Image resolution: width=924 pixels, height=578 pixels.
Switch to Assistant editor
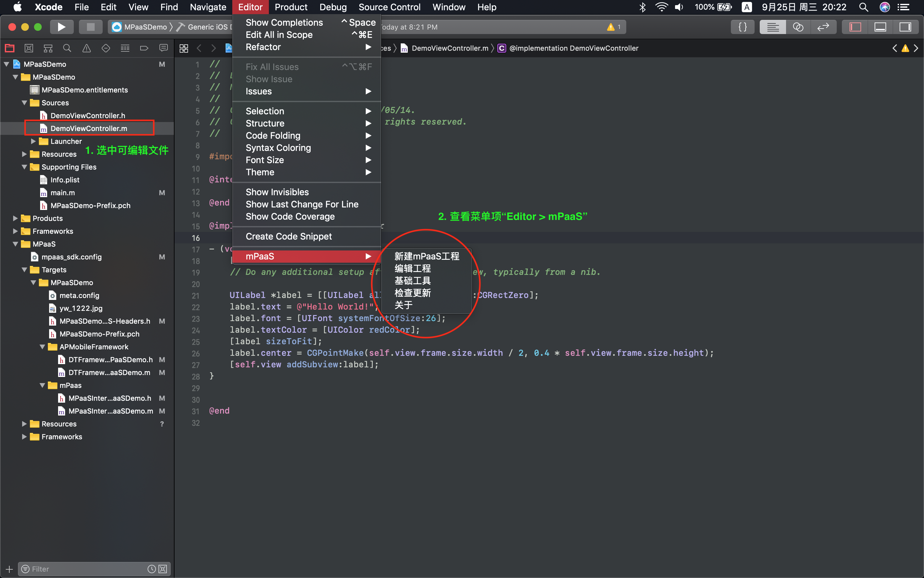pos(798,27)
